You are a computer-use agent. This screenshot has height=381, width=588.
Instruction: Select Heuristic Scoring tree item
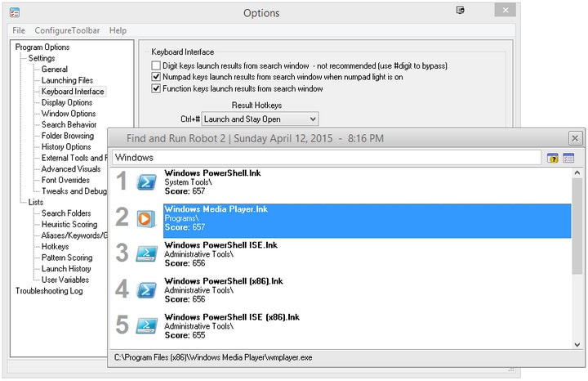[69, 225]
